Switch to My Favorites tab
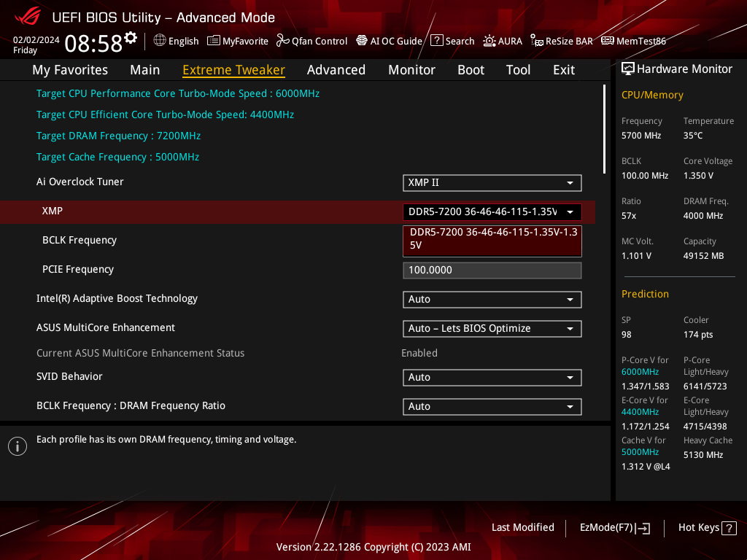Image resolution: width=747 pixels, height=560 pixels. [x=70, y=70]
